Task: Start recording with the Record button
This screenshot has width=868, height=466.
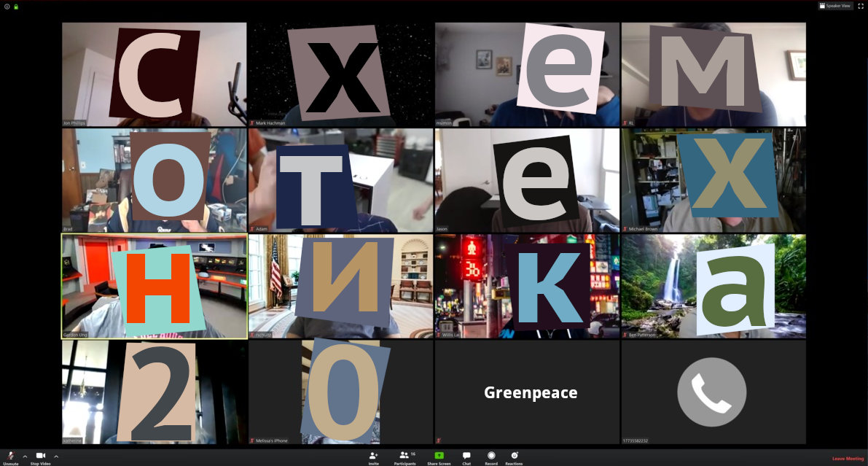Action: [491, 456]
